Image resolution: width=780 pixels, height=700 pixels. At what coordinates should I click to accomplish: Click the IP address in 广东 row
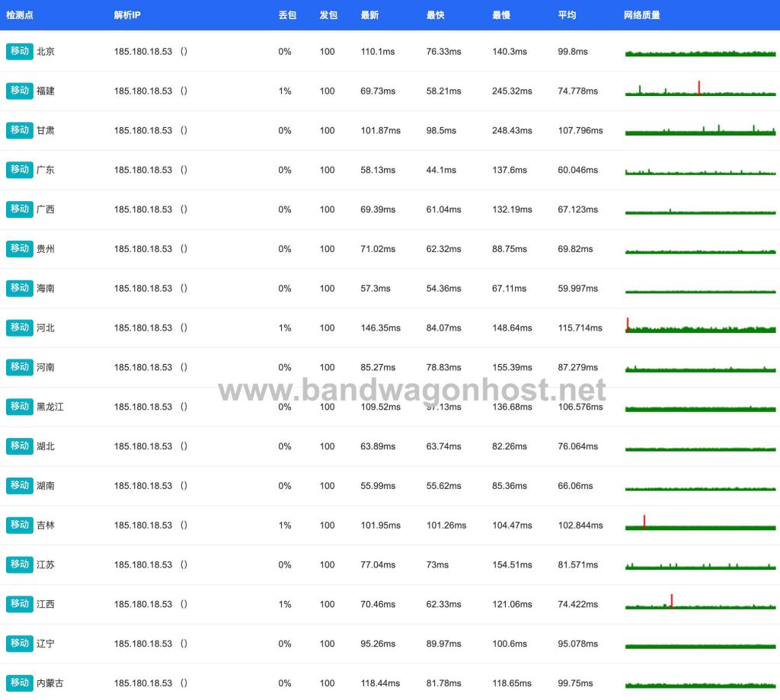click(142, 170)
